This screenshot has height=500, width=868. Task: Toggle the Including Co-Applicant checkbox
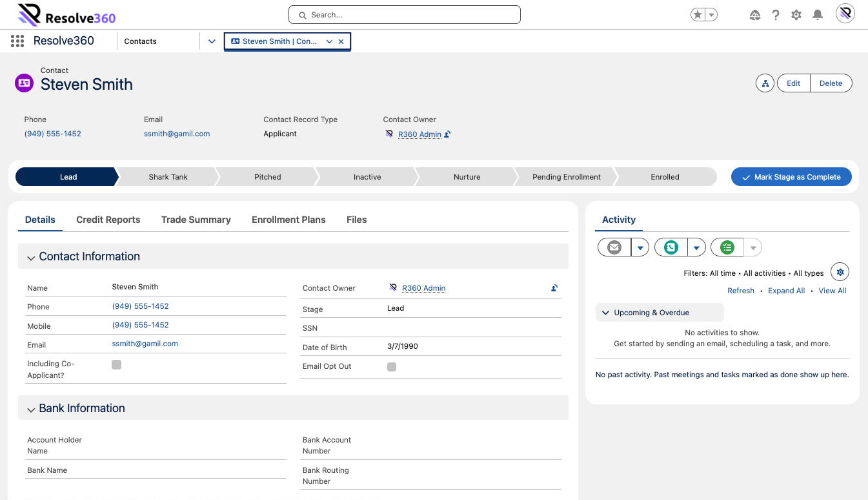point(117,365)
